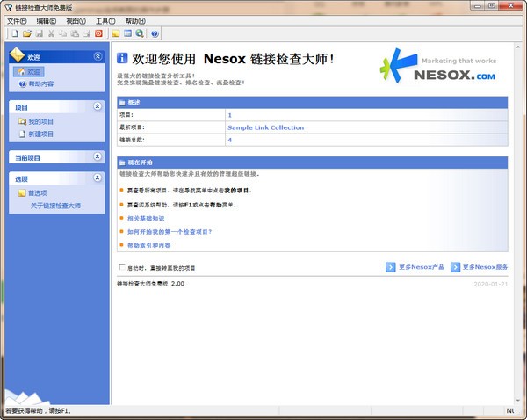This screenshot has height=420, width=527.
Task: Open 帮助内容 in the sidebar
Action: click(40, 83)
